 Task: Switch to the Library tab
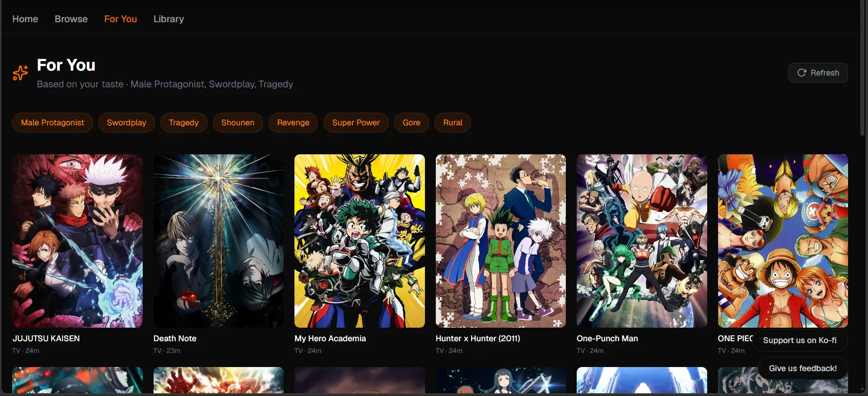point(169,19)
